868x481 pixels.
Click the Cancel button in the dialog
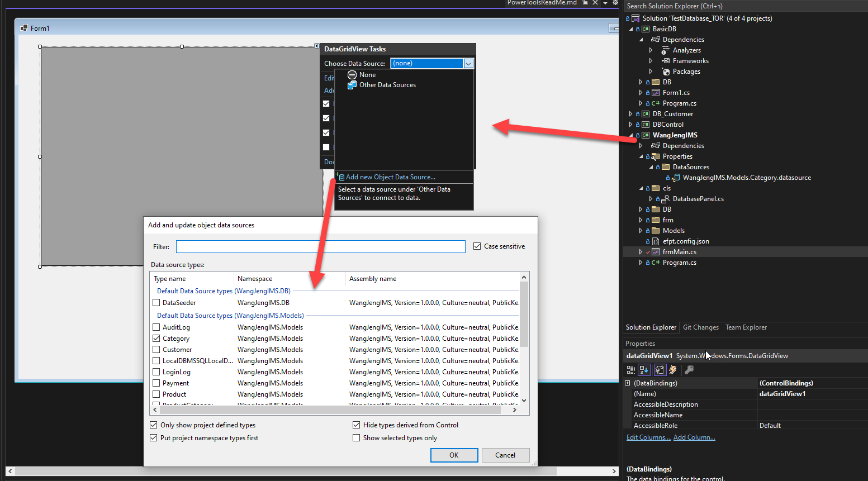pyautogui.click(x=505, y=455)
